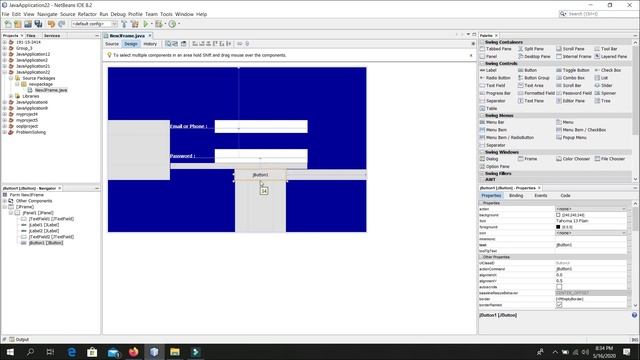Open the Tools menu
This screenshot has width=640, height=360.
click(x=166, y=14)
